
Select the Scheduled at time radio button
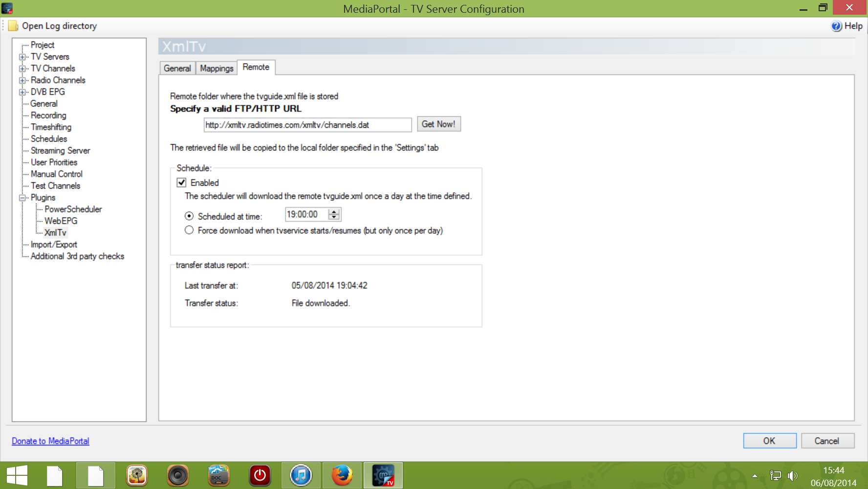click(x=189, y=216)
